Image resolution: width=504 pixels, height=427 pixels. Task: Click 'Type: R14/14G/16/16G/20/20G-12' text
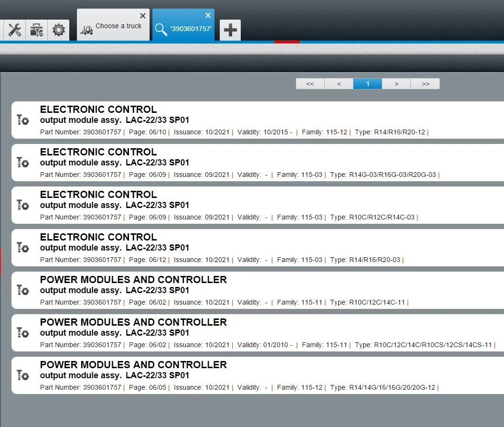[x=383, y=387]
